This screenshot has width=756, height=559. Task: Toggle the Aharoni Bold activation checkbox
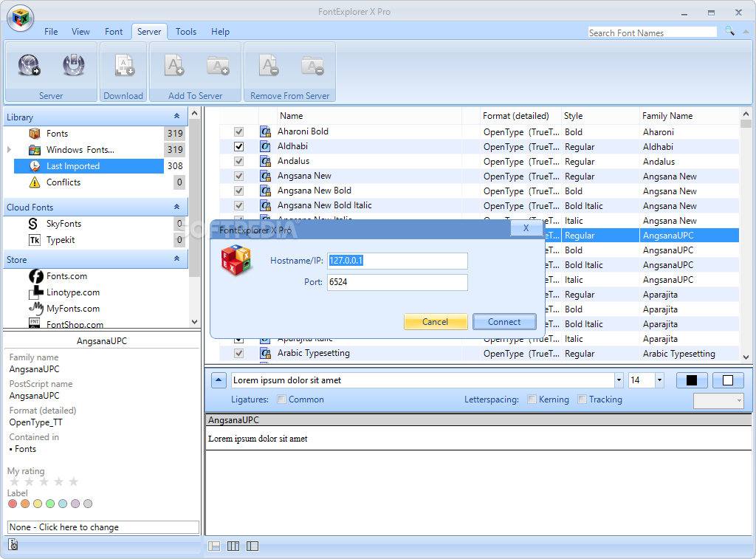pyautogui.click(x=238, y=131)
